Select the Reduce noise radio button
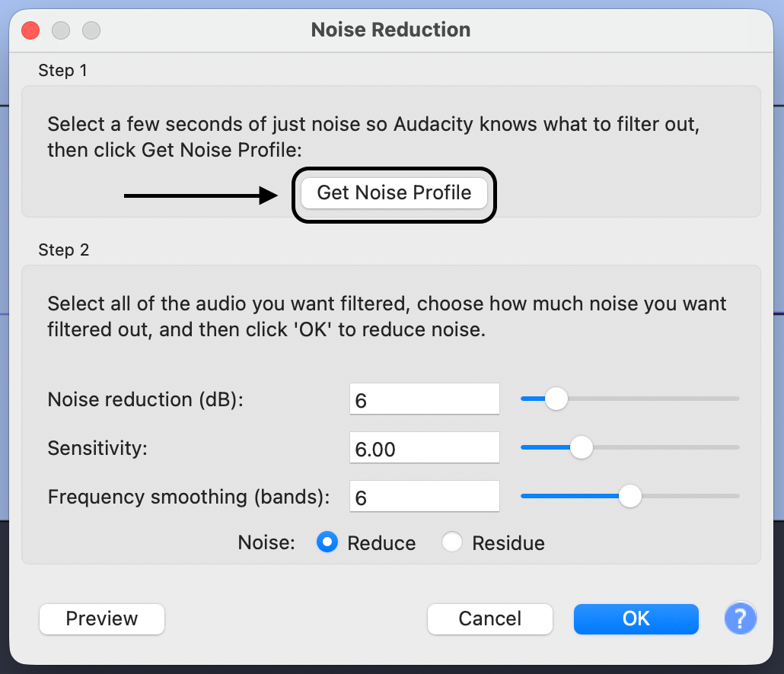 pyautogui.click(x=327, y=542)
